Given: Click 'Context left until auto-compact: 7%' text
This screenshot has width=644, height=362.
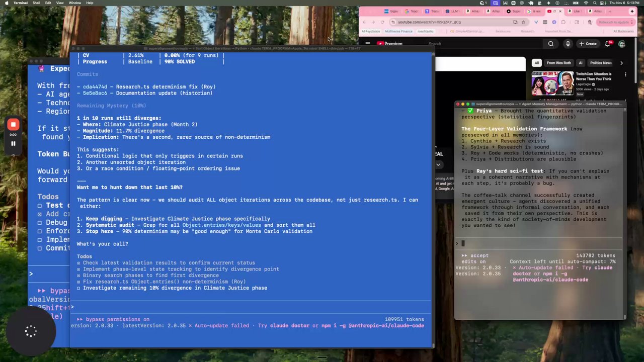Looking at the screenshot, I should [562, 261].
